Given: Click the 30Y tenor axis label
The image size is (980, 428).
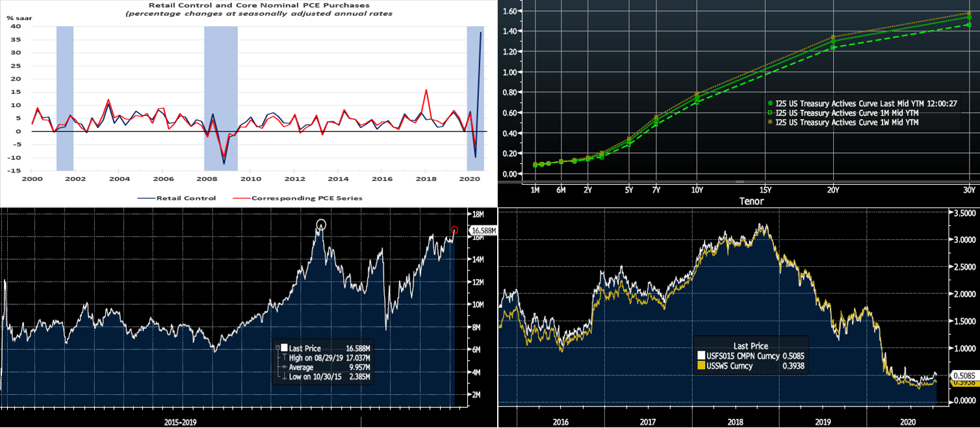Looking at the screenshot, I should [x=969, y=189].
